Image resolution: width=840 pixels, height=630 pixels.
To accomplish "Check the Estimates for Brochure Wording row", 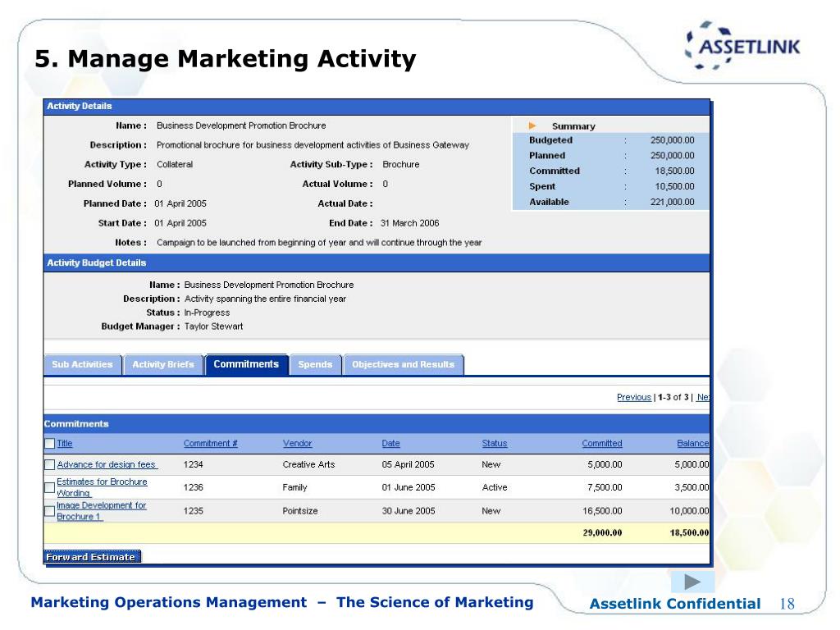I will 50,487.
